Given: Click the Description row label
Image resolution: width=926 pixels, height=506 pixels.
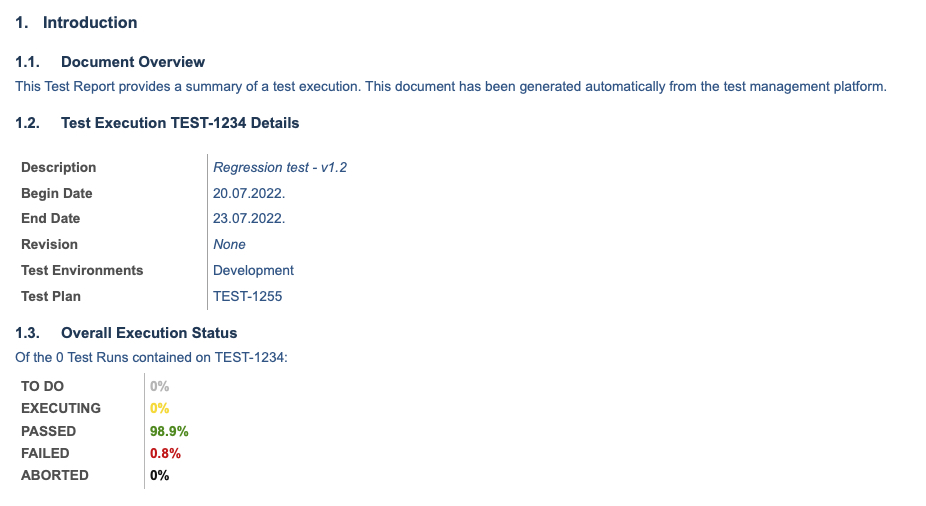Looking at the screenshot, I should [x=58, y=168].
